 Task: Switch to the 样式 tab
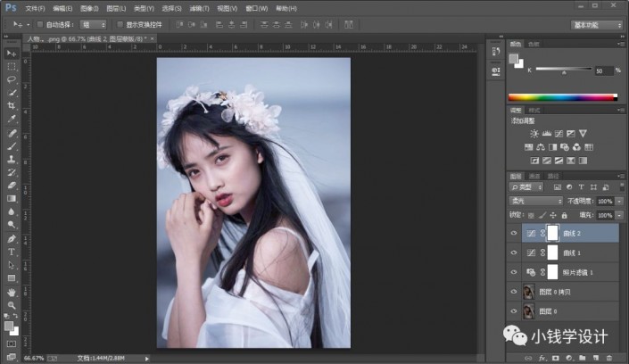coord(534,111)
